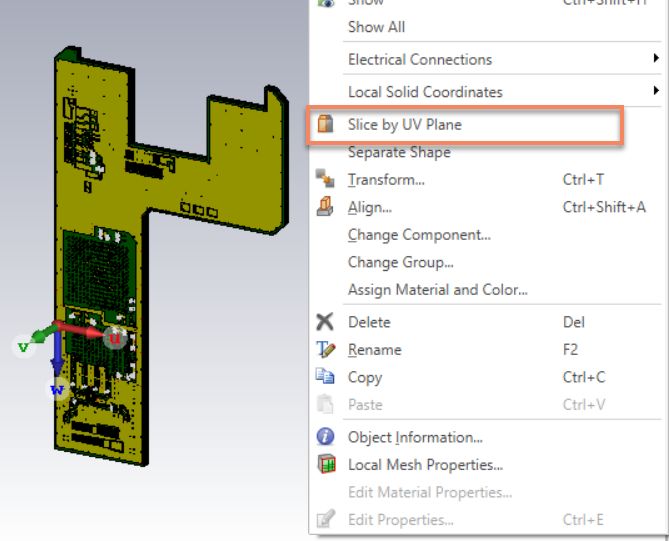
Task: Click the Delete X icon
Action: coord(325,322)
